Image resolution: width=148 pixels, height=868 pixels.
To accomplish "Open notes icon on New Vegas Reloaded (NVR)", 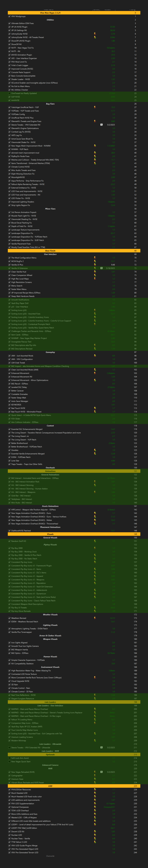I will 101,772.
